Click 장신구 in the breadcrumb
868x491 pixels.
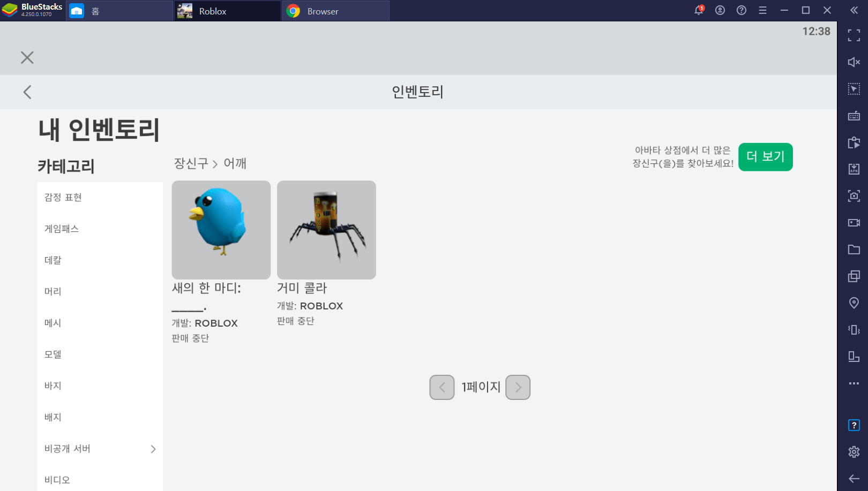click(191, 163)
